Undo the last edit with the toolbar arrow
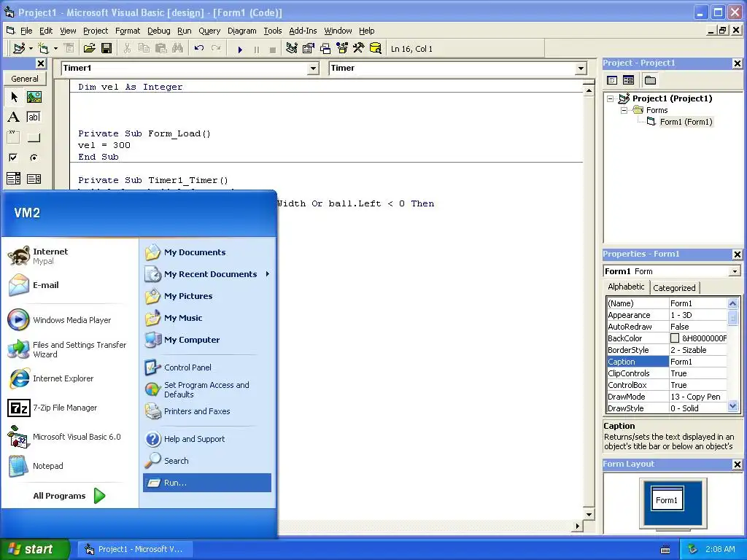747x560 pixels. tap(199, 49)
